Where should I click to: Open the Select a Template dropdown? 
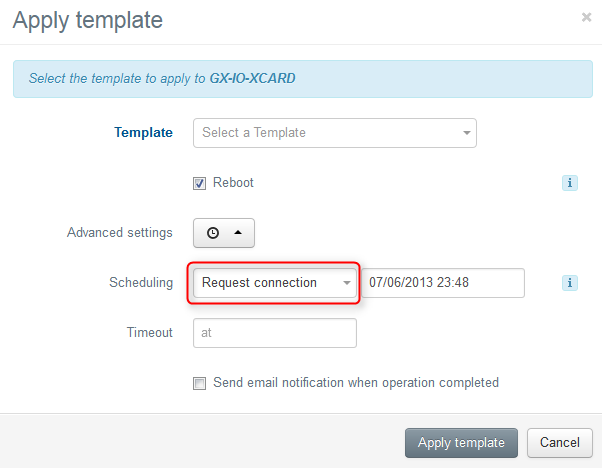point(335,133)
